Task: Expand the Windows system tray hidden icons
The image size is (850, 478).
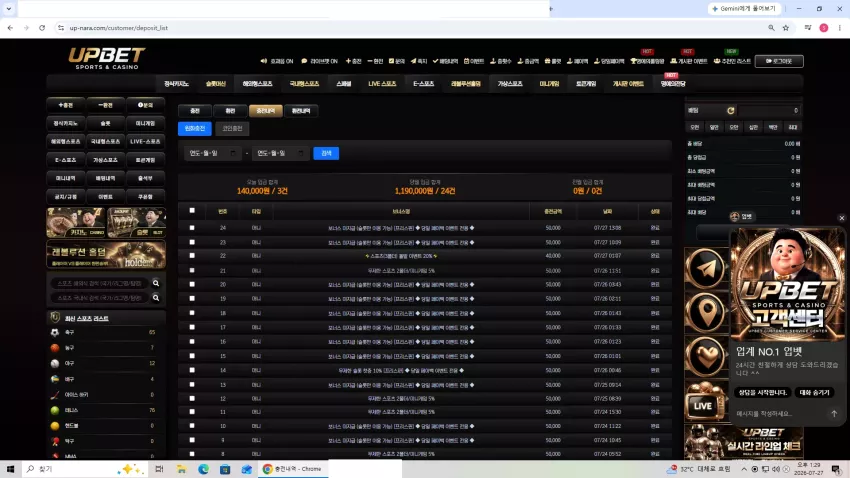Action: [x=744, y=469]
